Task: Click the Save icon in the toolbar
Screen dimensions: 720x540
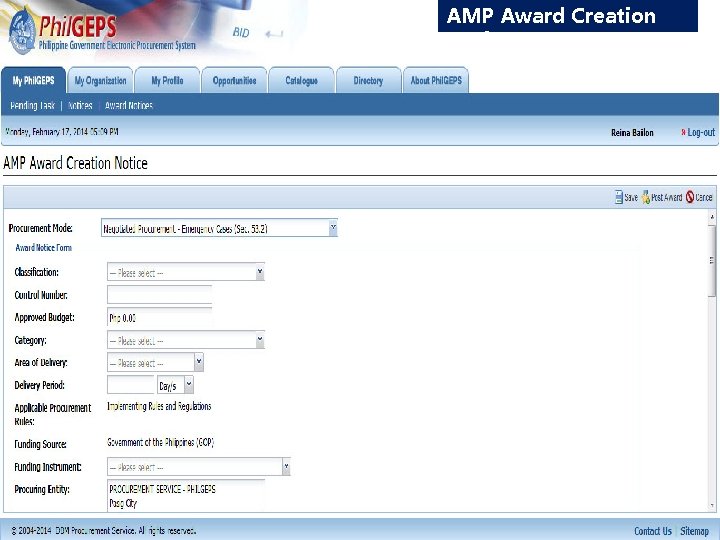Action: click(619, 197)
